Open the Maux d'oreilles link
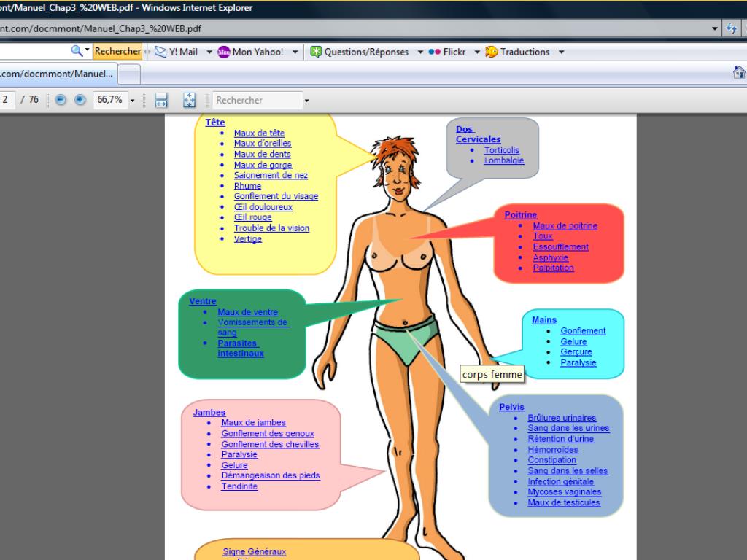 click(263, 144)
